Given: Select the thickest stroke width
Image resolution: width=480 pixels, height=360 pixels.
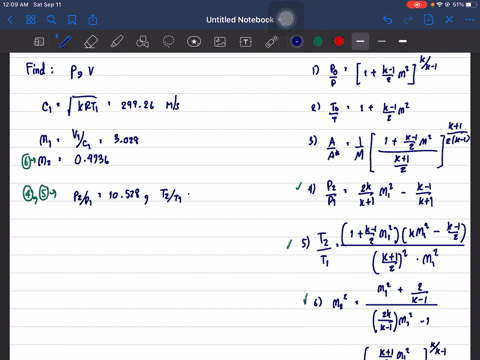Looking at the screenshot, I should tap(403, 41).
